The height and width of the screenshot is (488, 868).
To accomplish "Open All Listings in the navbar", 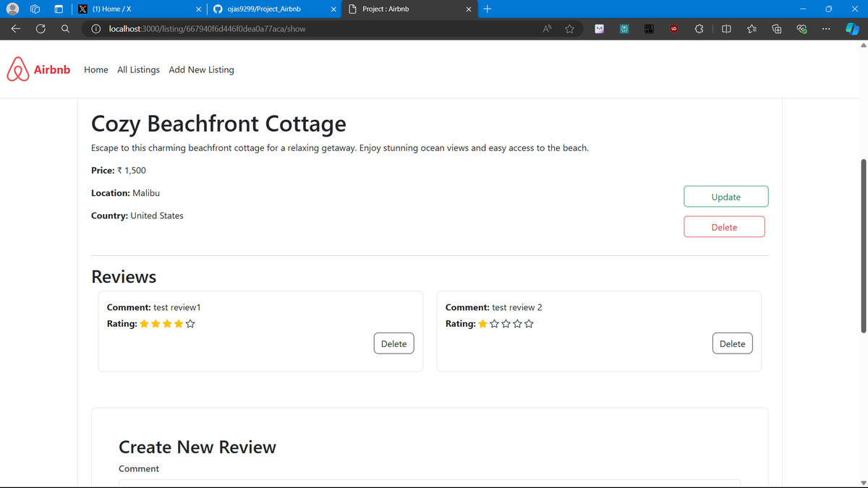I will coord(138,69).
